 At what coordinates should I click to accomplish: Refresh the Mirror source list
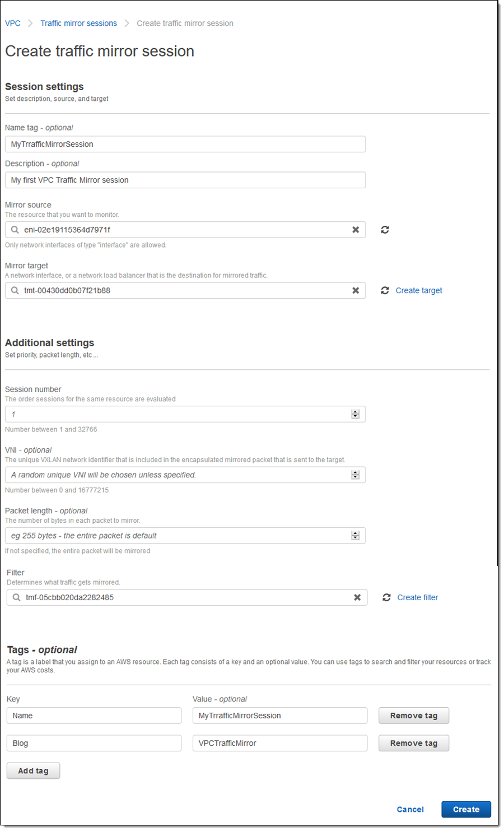(385, 230)
